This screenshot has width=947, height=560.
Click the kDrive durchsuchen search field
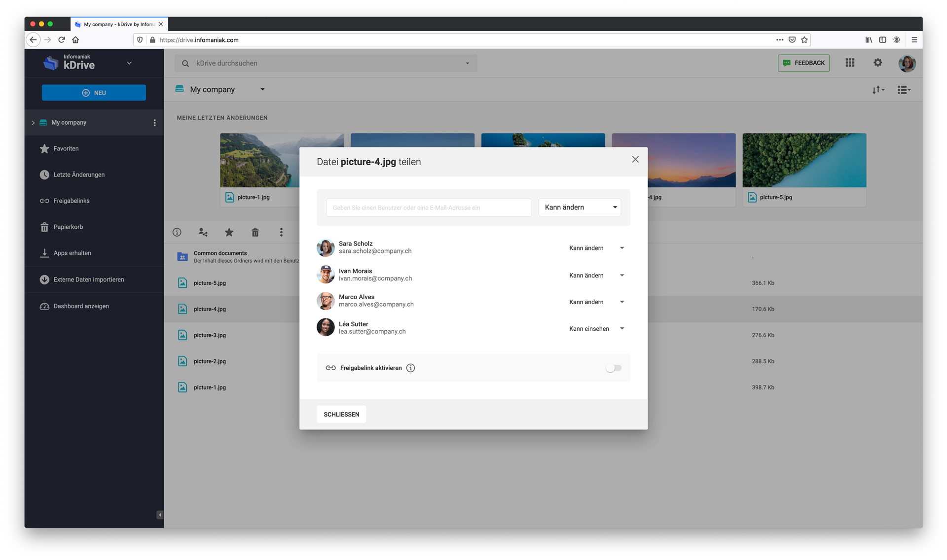[x=326, y=63]
